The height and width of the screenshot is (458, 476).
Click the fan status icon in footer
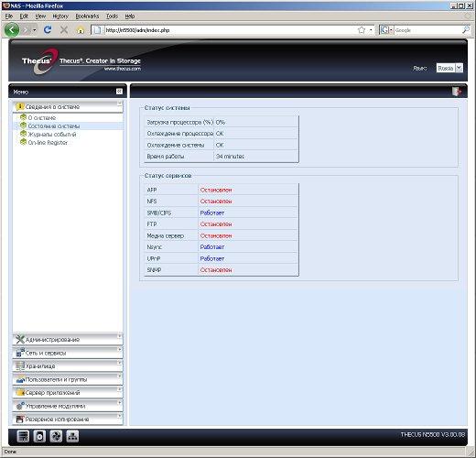point(56,436)
